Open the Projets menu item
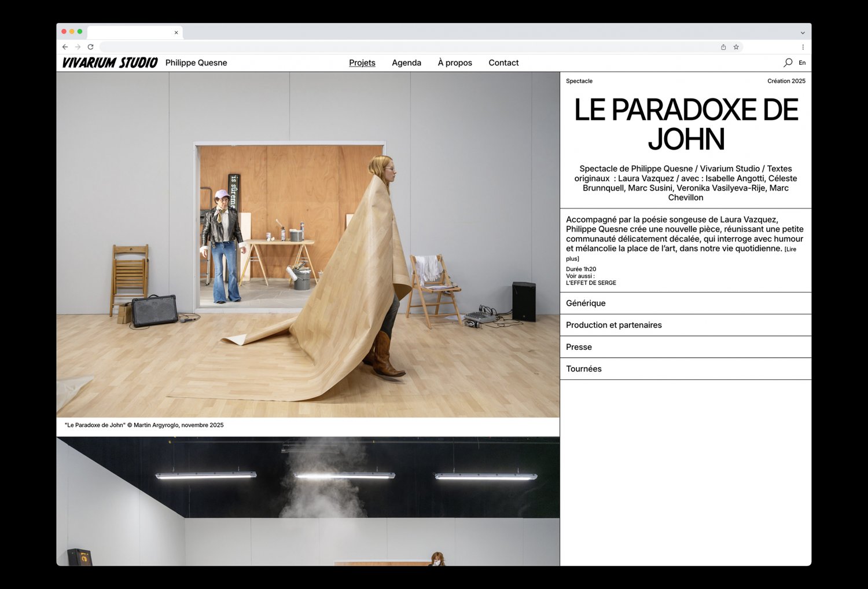This screenshot has height=589, width=868. point(362,63)
